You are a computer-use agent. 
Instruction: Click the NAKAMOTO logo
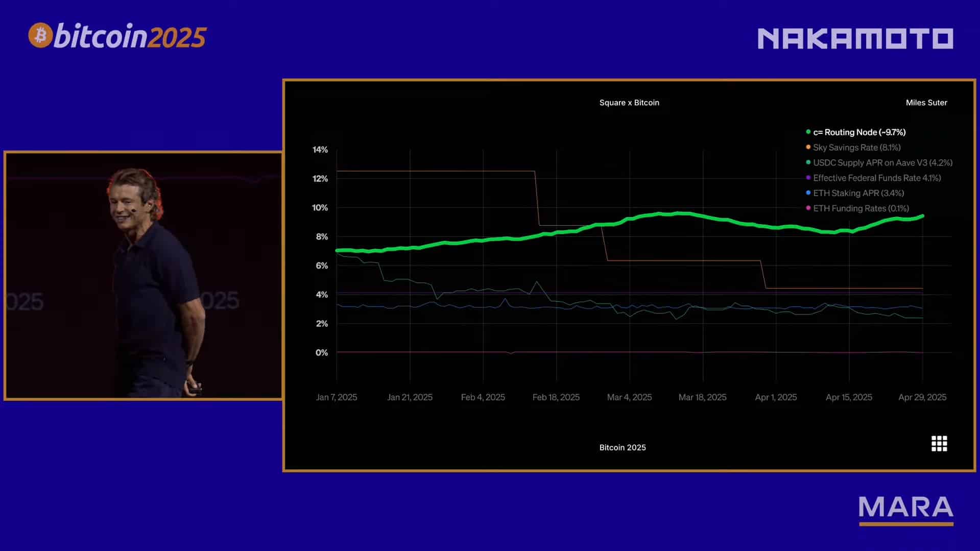pos(855,39)
